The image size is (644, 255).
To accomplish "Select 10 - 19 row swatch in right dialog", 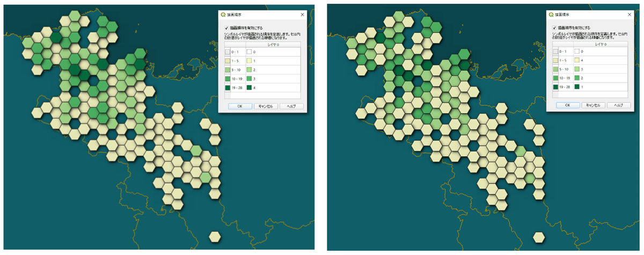I will click(x=555, y=78).
